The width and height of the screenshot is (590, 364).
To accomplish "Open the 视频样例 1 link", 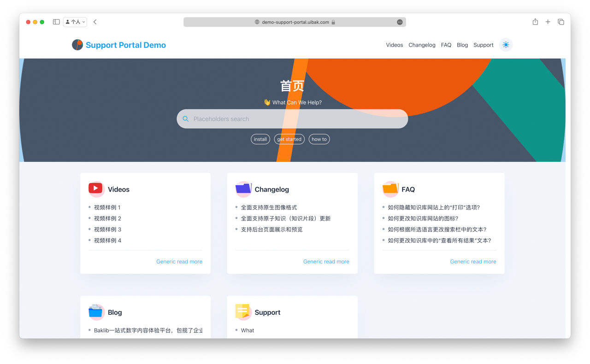I will tap(107, 207).
